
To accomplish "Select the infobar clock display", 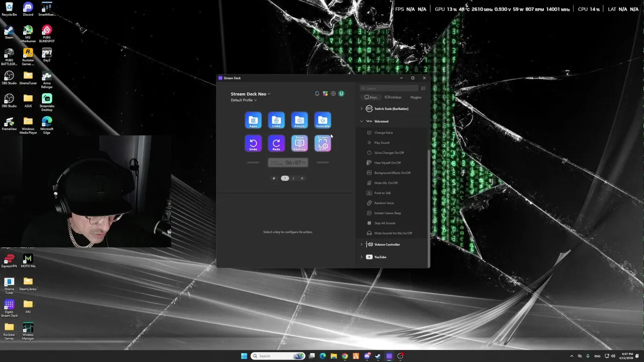I will [x=288, y=162].
